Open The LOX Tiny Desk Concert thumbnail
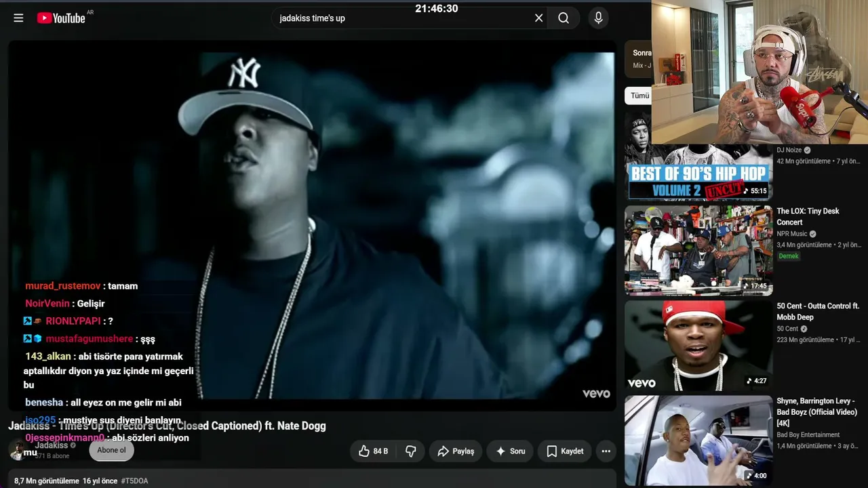868x488 pixels. pos(698,251)
